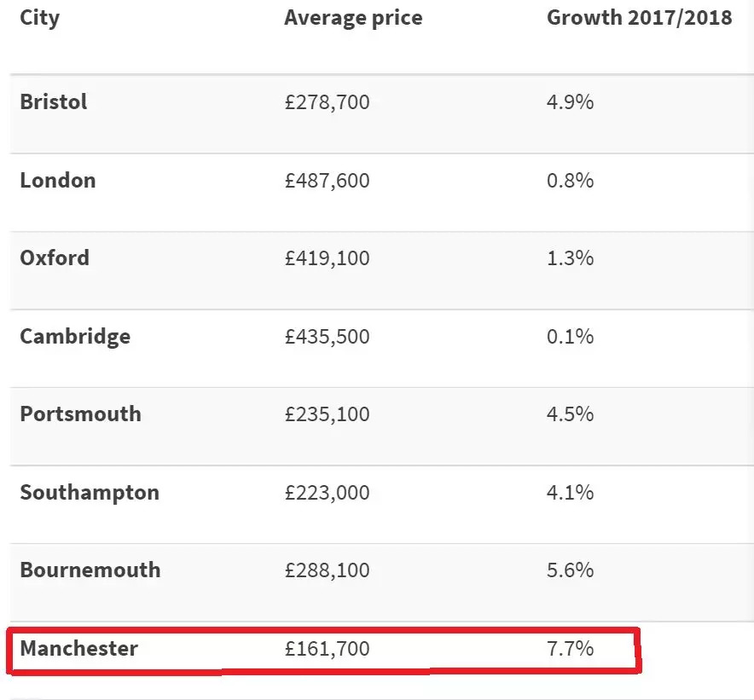The height and width of the screenshot is (700, 754).
Task: Select Manchester's 7.7% growth value
Action: pos(570,649)
